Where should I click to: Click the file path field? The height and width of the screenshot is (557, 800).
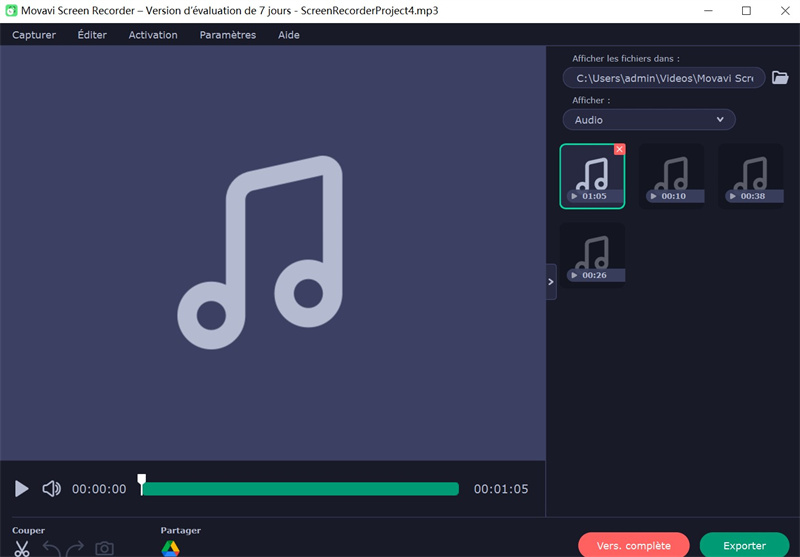(664, 78)
